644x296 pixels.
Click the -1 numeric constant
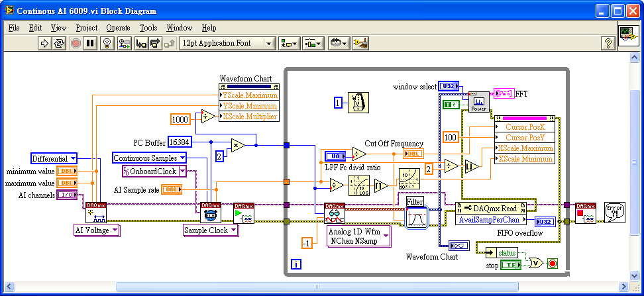point(306,243)
